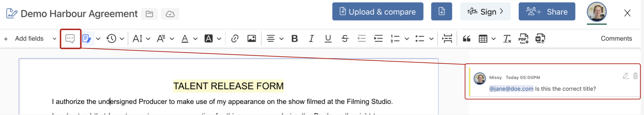Edit Missy's comment with pencil icon
644x115 pixels.
pyautogui.click(x=626, y=76)
